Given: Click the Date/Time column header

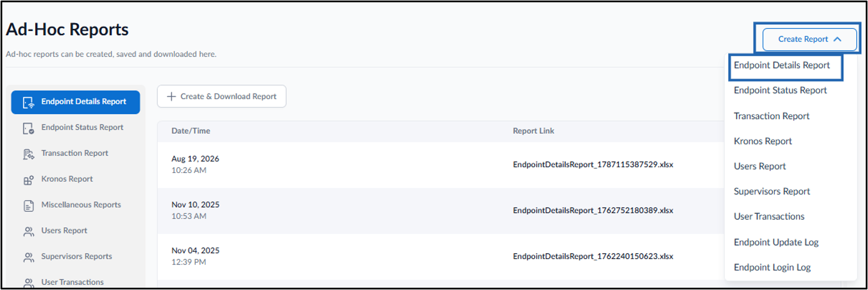Looking at the screenshot, I should click(191, 131).
